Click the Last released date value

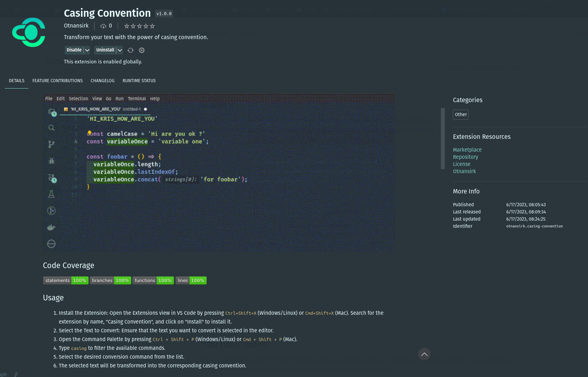pyautogui.click(x=526, y=212)
